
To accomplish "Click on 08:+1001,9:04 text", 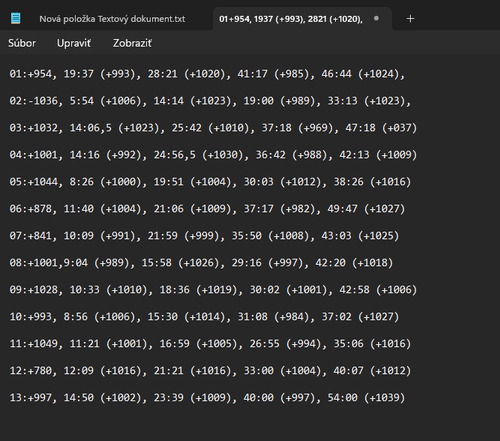I will click(x=49, y=263).
